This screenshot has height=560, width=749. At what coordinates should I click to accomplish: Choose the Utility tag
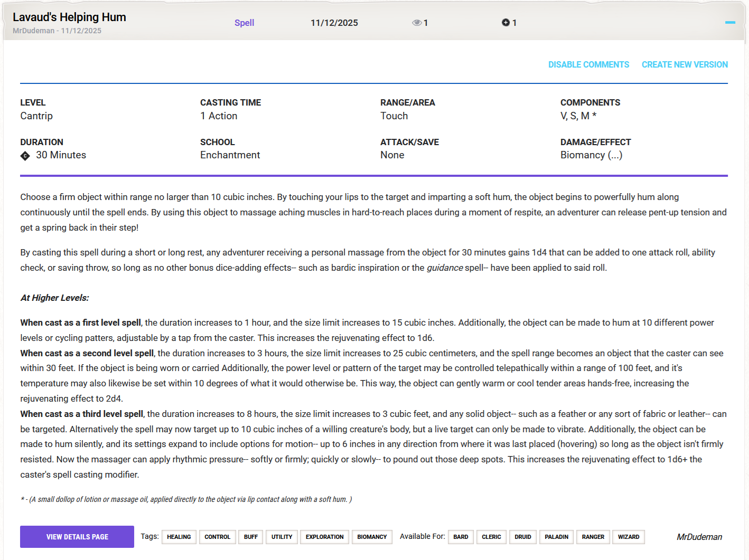point(282,537)
